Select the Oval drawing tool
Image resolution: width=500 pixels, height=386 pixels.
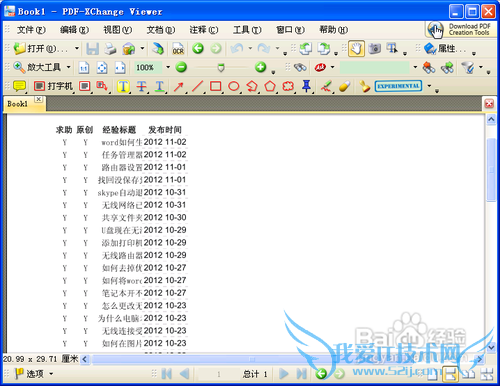[234, 86]
